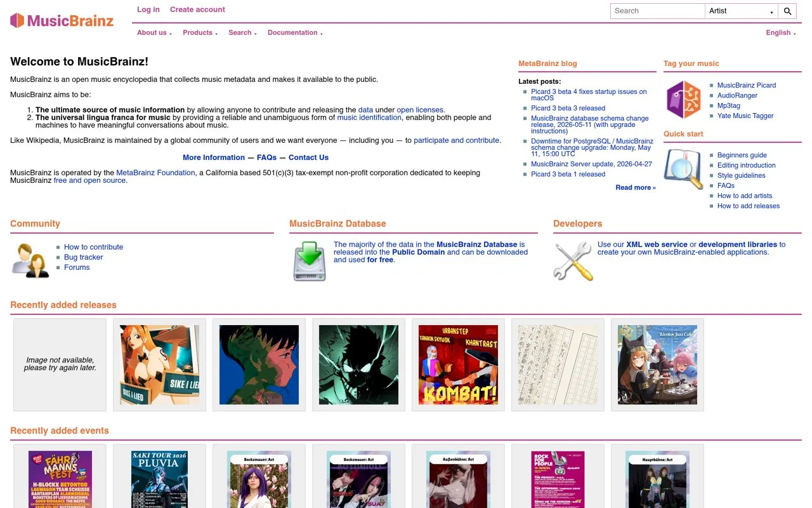Click the green download drive icon
Image resolution: width=812 pixels, height=508 pixels.
(x=310, y=260)
